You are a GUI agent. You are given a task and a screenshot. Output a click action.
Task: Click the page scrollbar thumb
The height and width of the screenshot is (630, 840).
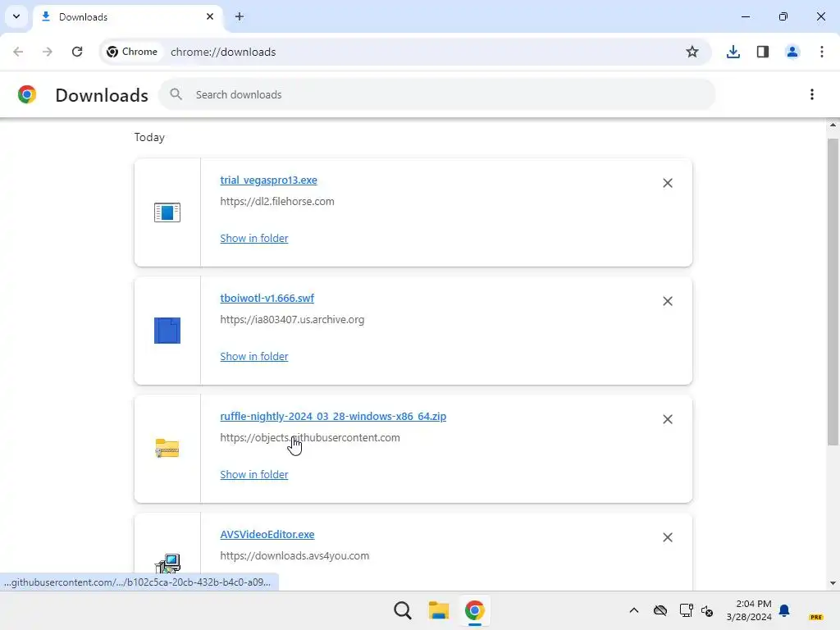tap(833, 292)
